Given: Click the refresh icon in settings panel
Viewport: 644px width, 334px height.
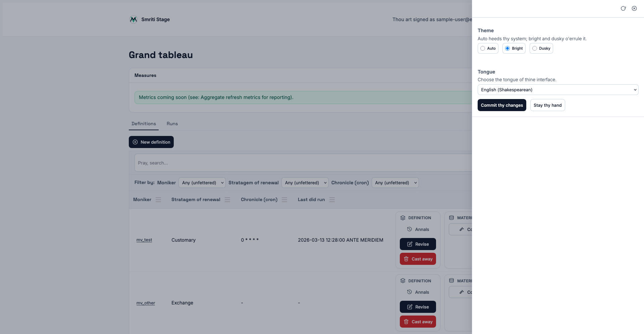Looking at the screenshot, I should pos(623,8).
